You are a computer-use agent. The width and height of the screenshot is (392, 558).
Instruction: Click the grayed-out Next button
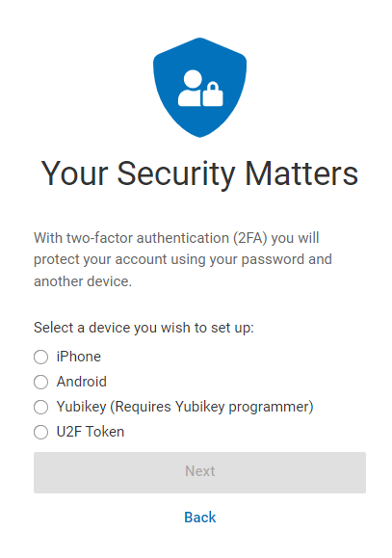199,472
